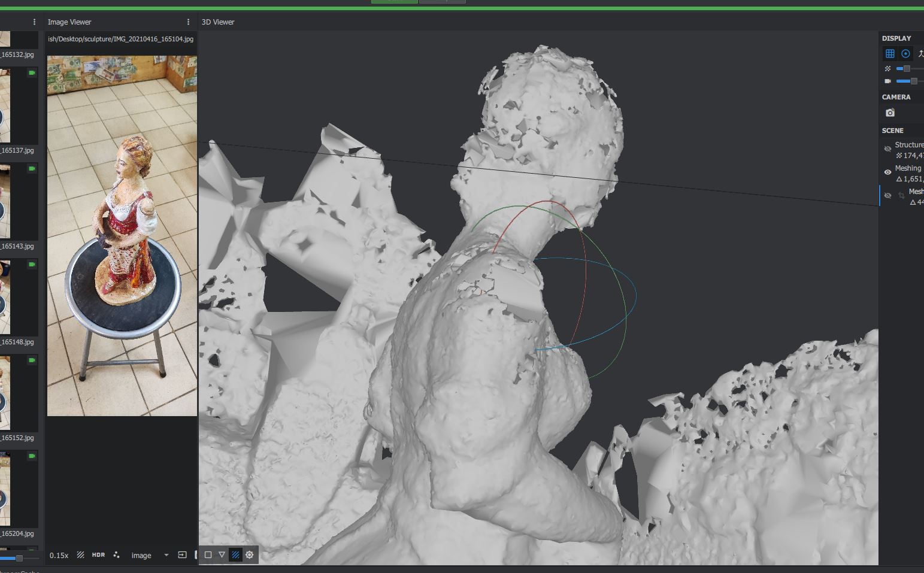This screenshot has height=573, width=924.
Task: Toggle HDR display in Image Viewer
Action: [98, 555]
